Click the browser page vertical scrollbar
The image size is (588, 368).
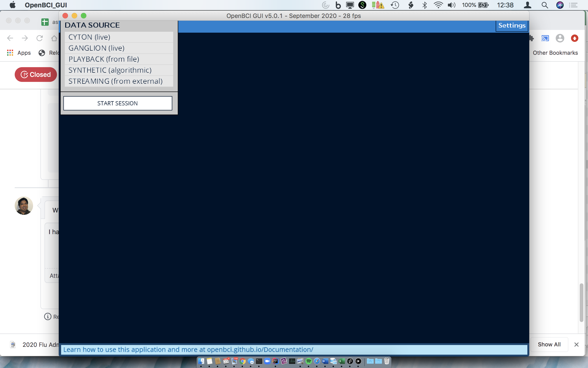pyautogui.click(x=581, y=302)
